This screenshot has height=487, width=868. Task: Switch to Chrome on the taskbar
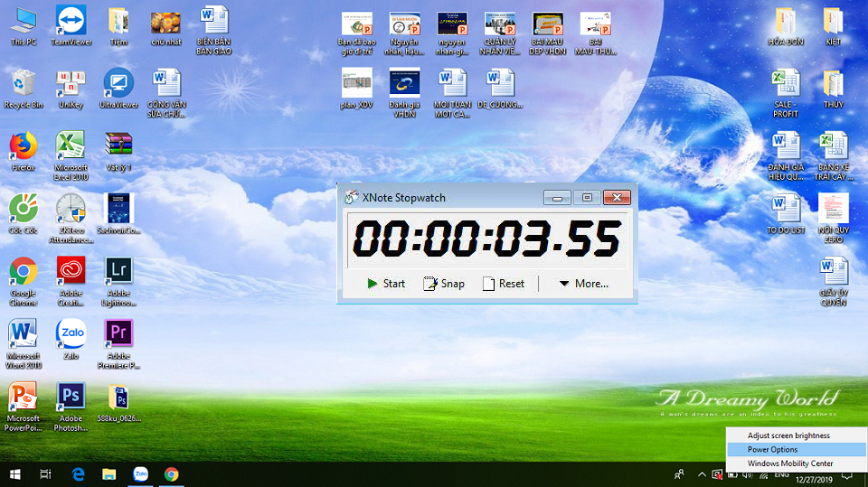pyautogui.click(x=172, y=474)
